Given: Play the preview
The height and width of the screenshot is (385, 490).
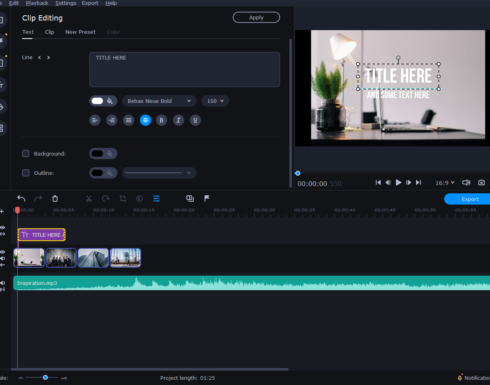Looking at the screenshot, I should 398,183.
